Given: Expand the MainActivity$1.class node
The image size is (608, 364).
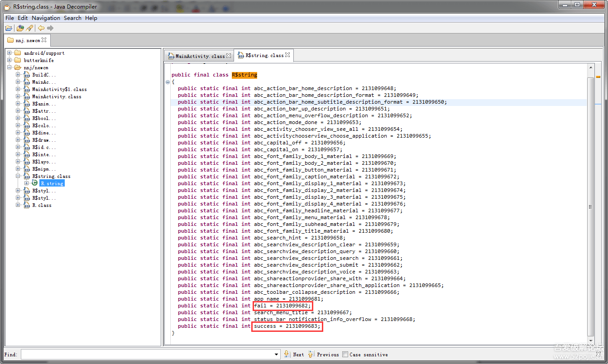Looking at the screenshot, I should pos(18,89).
